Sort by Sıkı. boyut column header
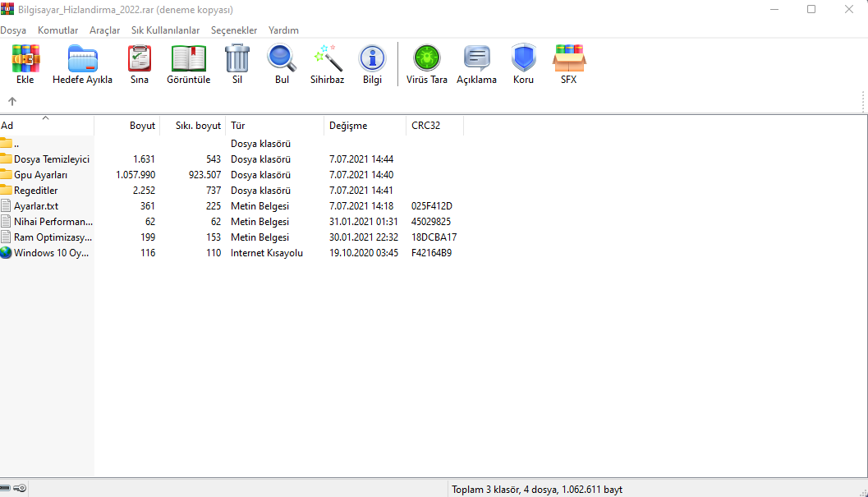 click(193, 125)
